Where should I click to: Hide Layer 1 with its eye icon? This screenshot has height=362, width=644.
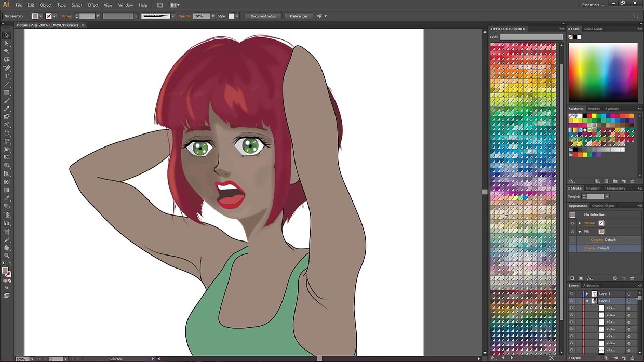pyautogui.click(x=572, y=294)
